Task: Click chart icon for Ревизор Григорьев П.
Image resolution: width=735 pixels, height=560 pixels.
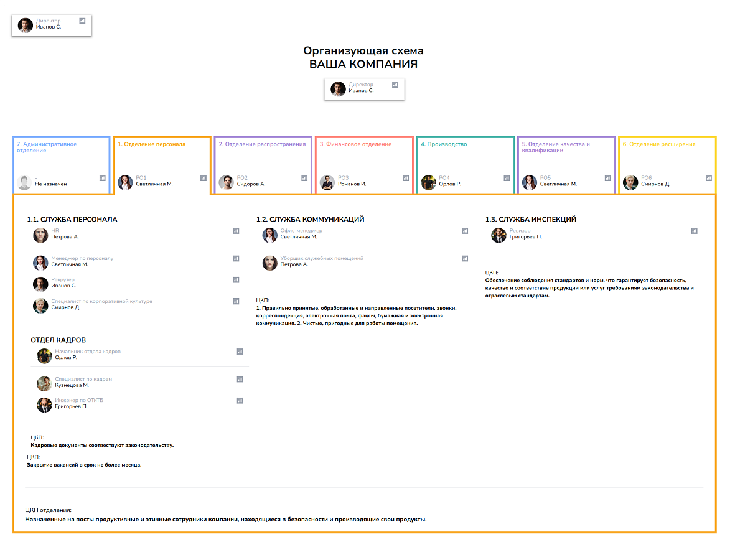Action: (x=694, y=231)
